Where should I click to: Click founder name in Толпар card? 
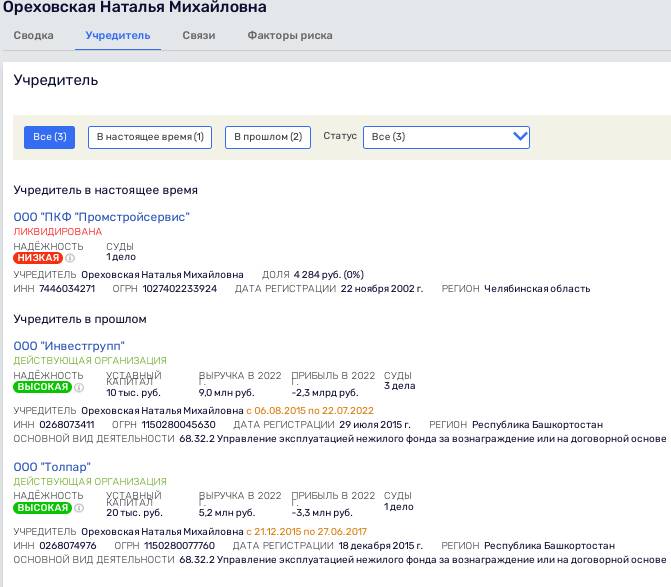coord(162,532)
